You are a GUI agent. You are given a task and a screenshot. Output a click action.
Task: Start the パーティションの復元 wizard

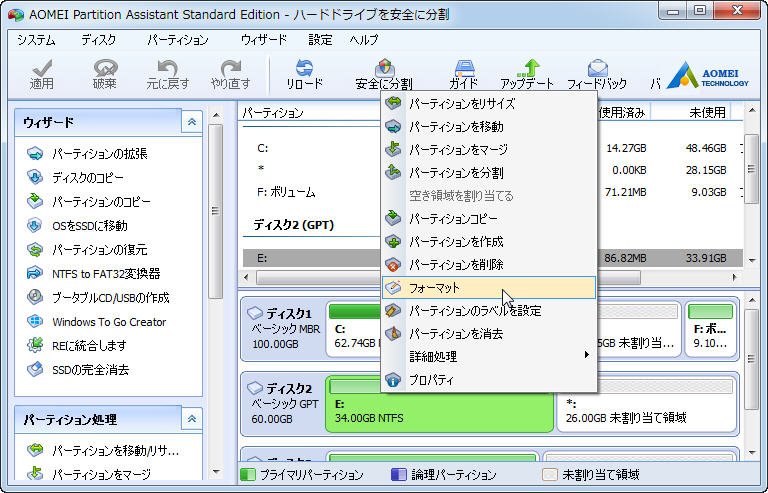(x=88, y=250)
